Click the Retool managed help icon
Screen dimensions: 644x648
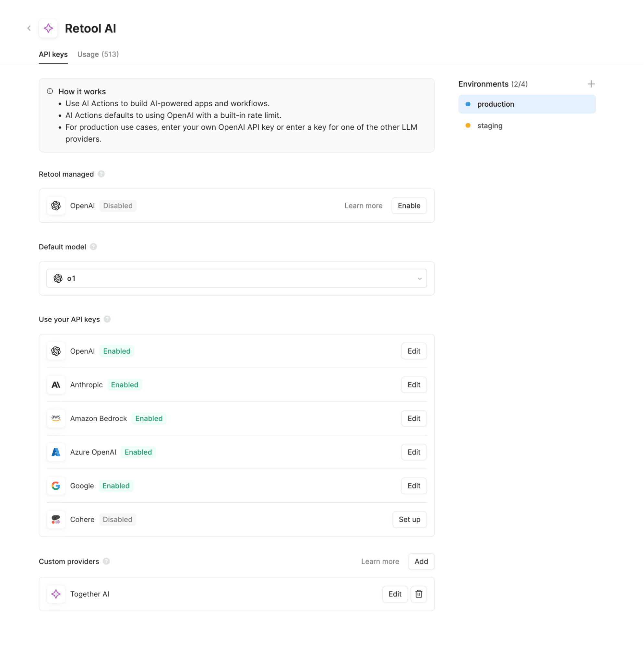pyautogui.click(x=101, y=174)
